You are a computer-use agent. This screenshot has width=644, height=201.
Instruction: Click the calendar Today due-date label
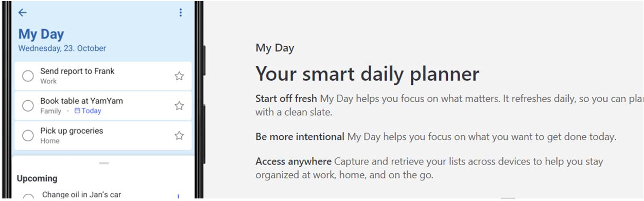point(88,111)
